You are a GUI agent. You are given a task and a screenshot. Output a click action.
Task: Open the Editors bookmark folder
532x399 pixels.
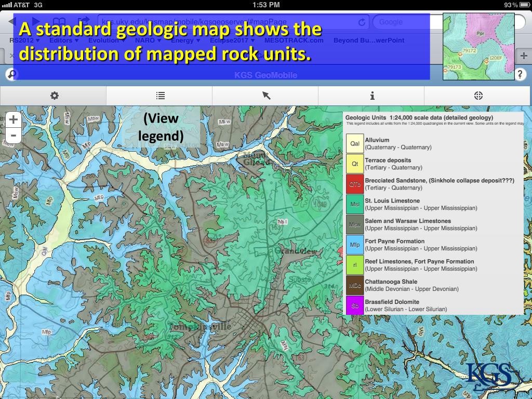(x=64, y=41)
